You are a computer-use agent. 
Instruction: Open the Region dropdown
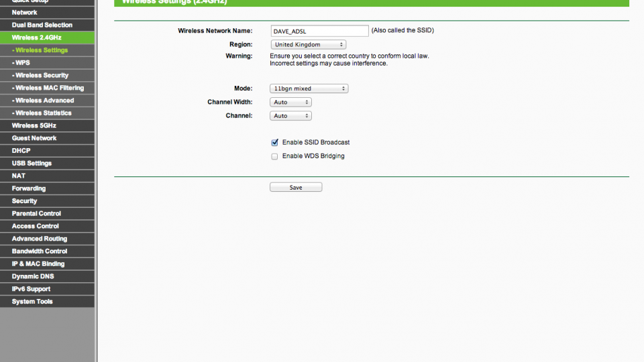click(x=309, y=44)
